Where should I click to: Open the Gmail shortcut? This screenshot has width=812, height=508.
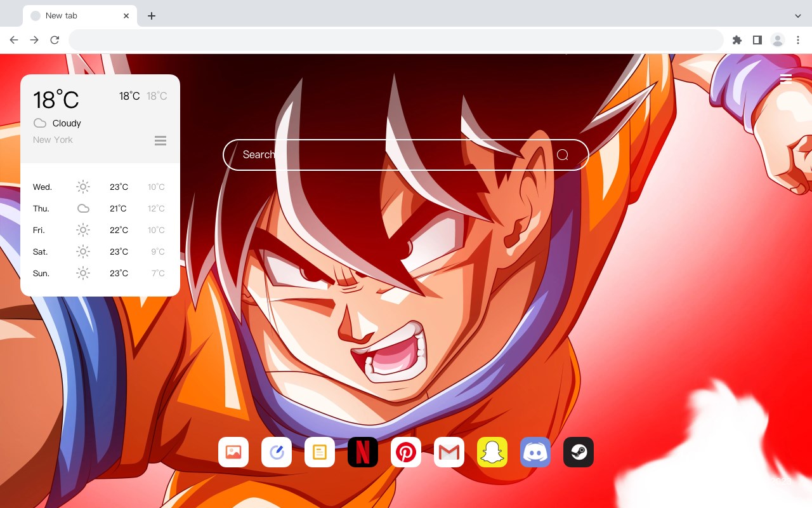click(x=449, y=452)
